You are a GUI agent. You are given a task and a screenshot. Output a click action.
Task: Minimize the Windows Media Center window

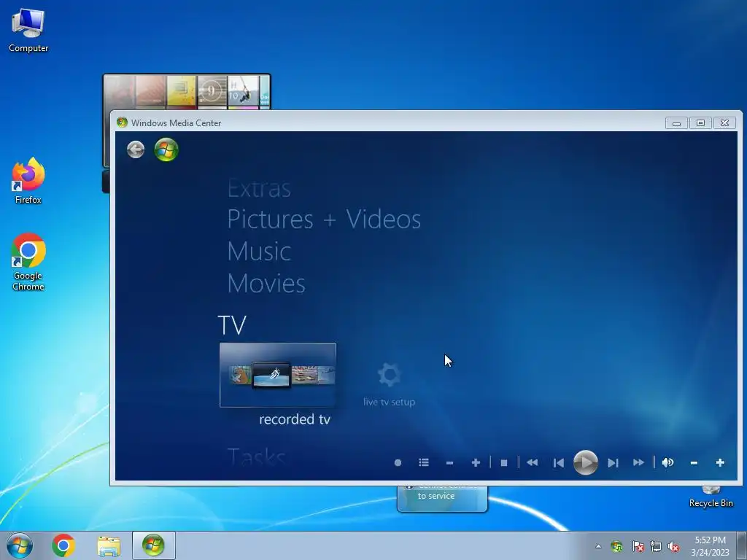point(676,122)
